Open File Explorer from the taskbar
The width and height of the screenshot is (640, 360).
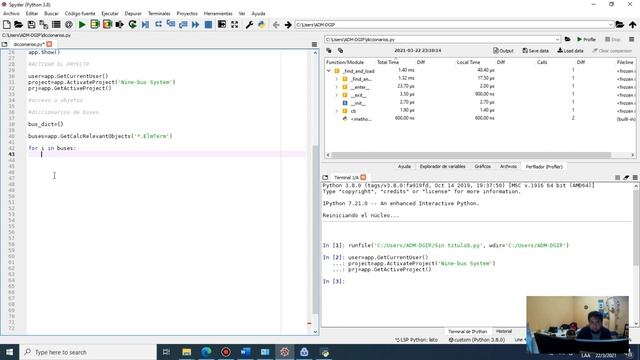(187, 352)
